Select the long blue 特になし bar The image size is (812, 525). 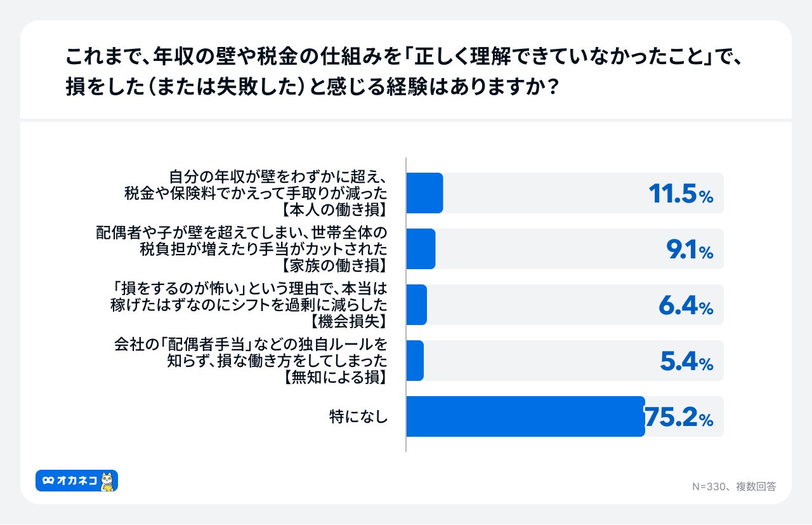pos(525,416)
